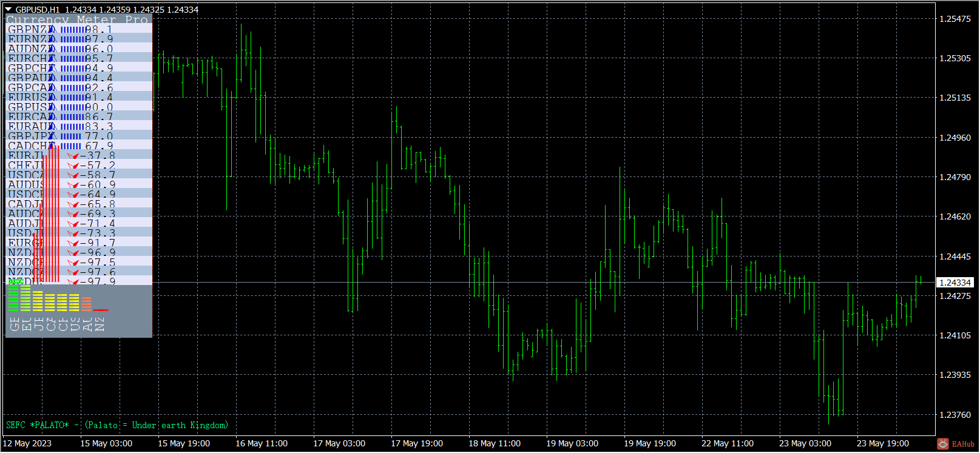The width and height of the screenshot is (980, 453).
Task: Click the 22 May 11:00 time axis label
Action: pos(728,443)
